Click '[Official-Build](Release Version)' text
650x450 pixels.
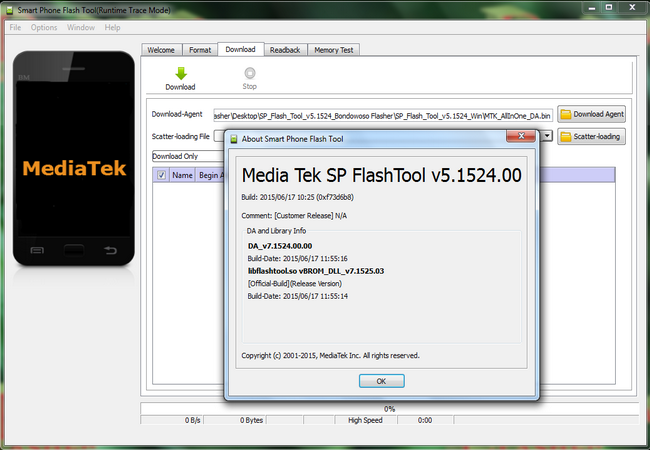(x=295, y=284)
